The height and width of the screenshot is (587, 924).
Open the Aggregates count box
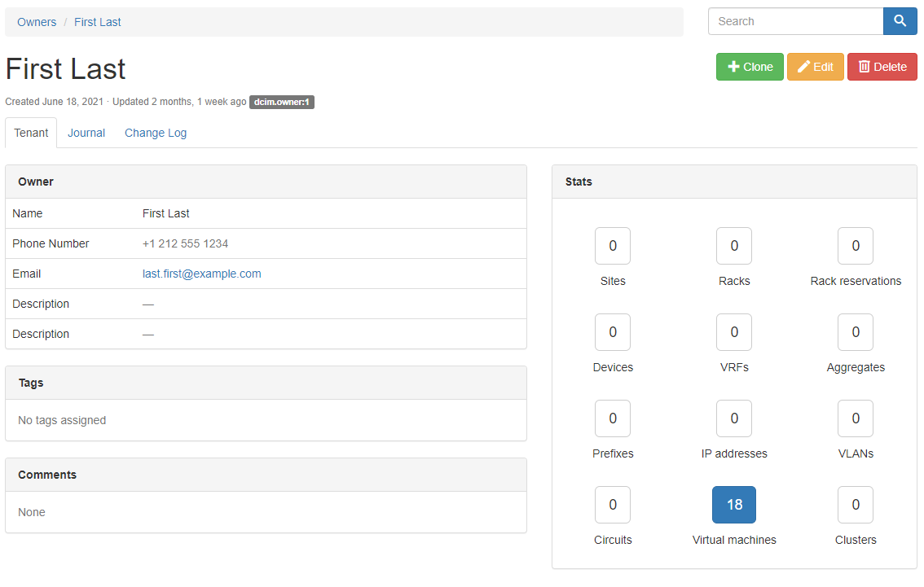pyautogui.click(x=856, y=332)
